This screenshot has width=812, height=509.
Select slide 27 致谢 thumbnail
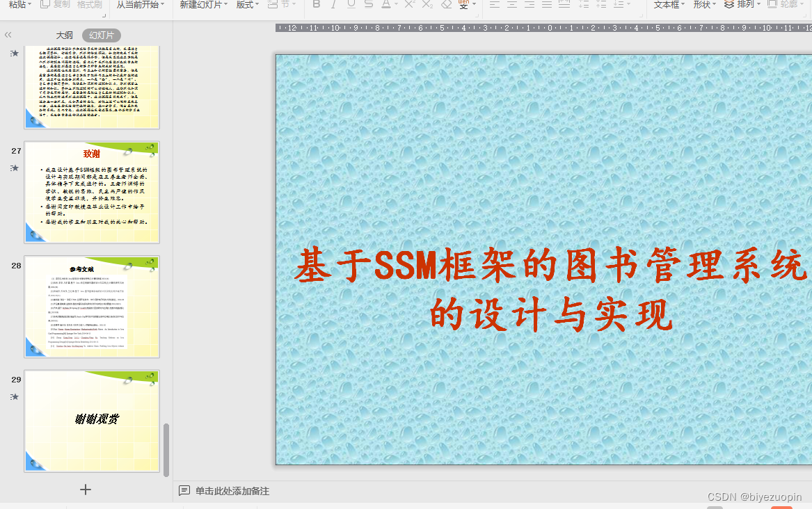tap(92, 192)
